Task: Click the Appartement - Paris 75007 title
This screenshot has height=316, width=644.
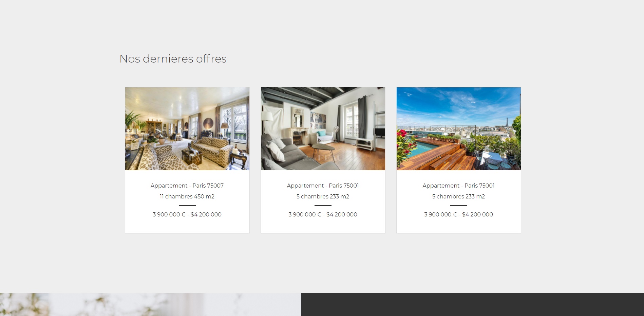Action: (x=187, y=186)
